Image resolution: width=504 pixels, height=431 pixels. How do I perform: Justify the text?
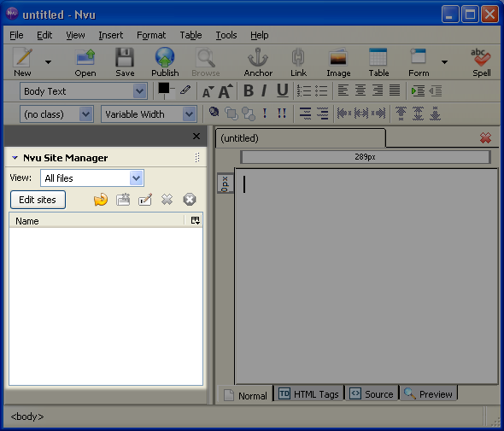(x=395, y=90)
